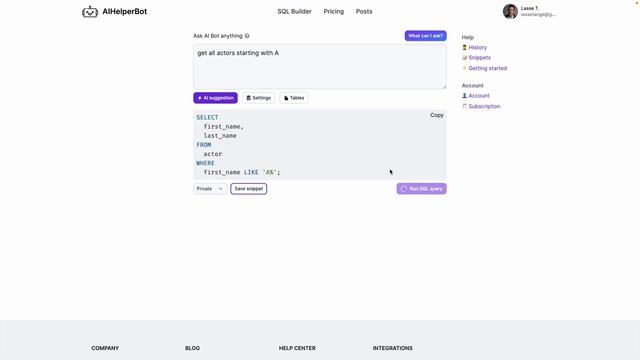Click the WHERE keyword in the SQL code
Viewport: 640px width, 360px height.
205,163
